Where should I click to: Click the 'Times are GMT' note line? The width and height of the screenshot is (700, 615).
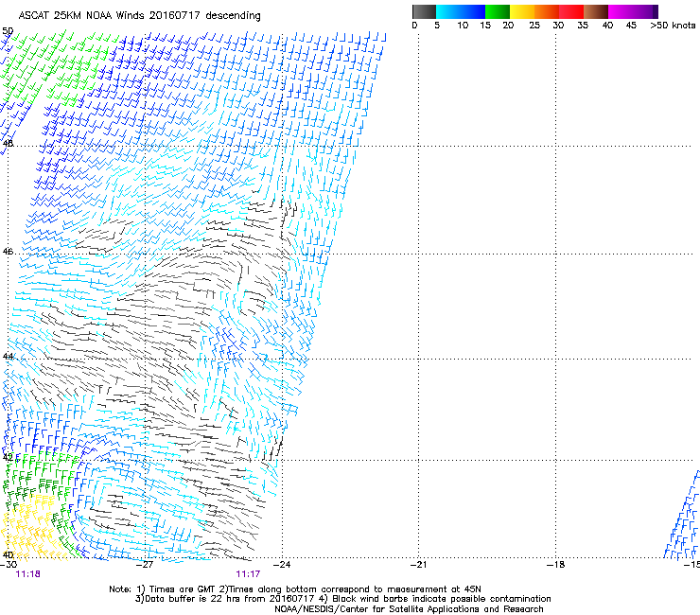point(295,589)
